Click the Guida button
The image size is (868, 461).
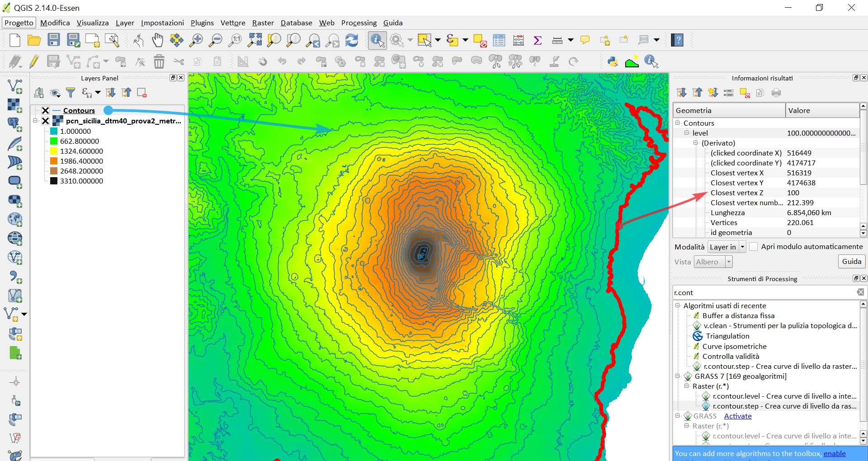tap(851, 261)
